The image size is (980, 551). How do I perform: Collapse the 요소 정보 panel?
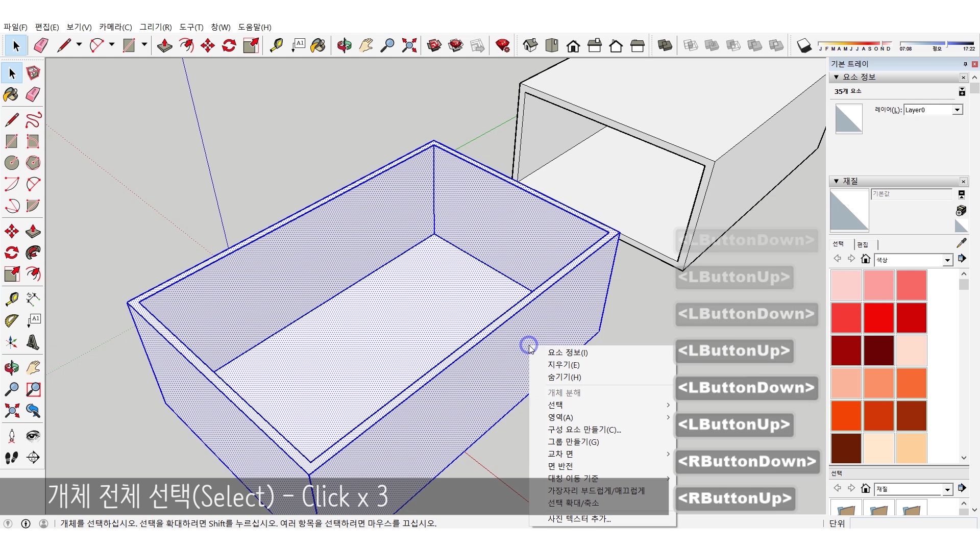[x=837, y=77]
